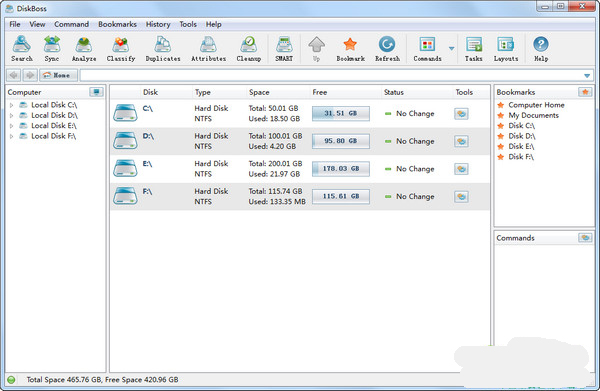Open the Command menu

[x=72, y=24]
